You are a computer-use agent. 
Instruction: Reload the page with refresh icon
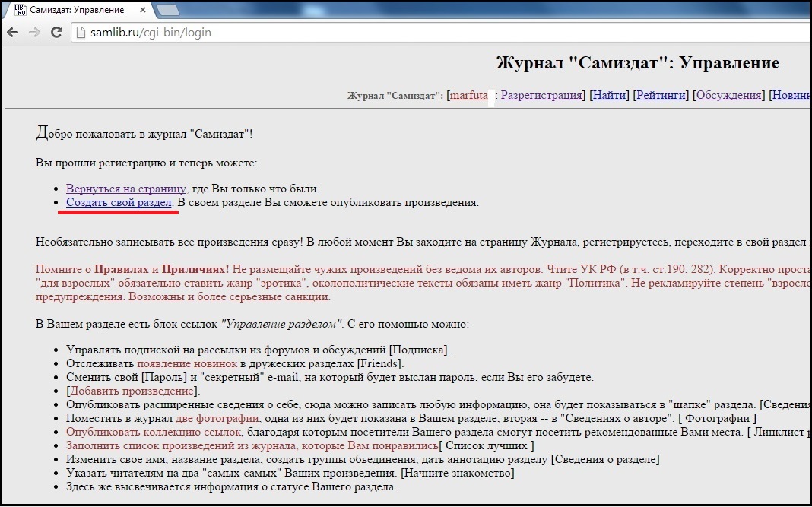coord(56,33)
